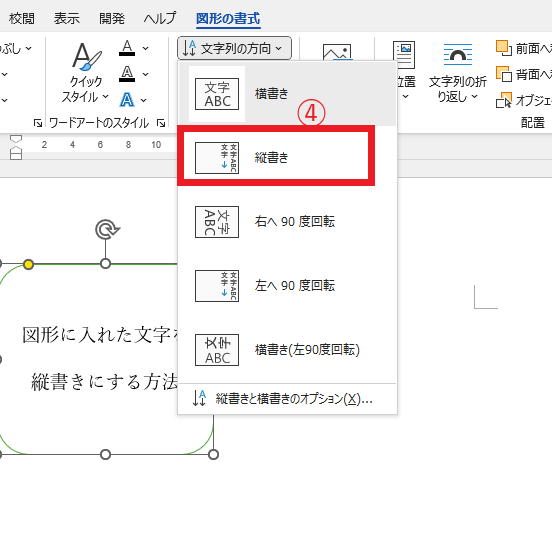
Task: Open 縦書きと横書きのオプション dialog
Action: pos(287,399)
